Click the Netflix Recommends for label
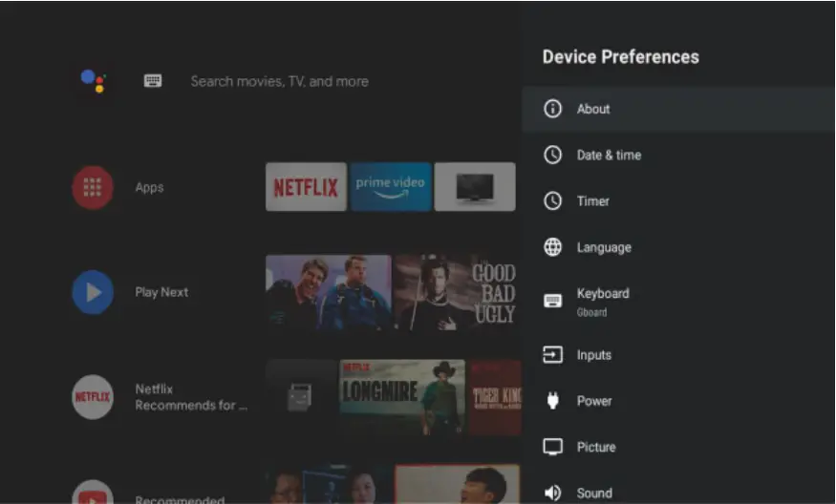 pyautogui.click(x=191, y=397)
